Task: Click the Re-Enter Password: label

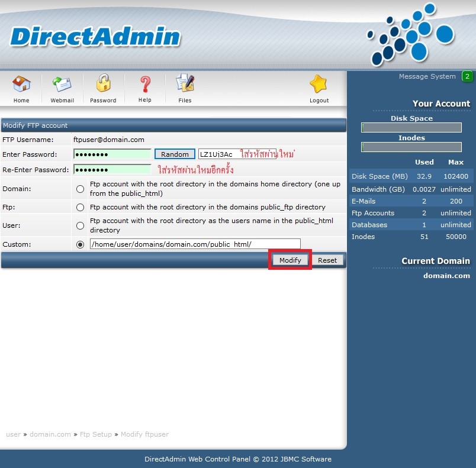Action: click(36, 170)
